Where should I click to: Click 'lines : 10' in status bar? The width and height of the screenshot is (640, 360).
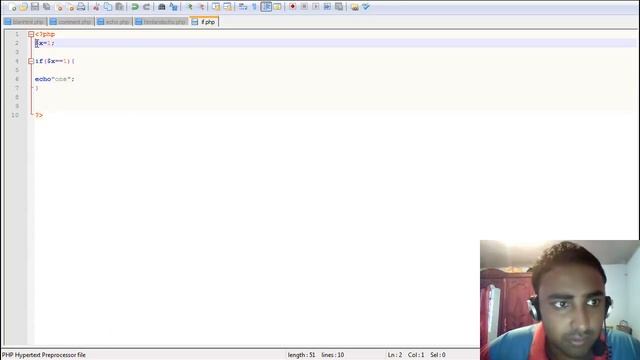pyautogui.click(x=333, y=355)
